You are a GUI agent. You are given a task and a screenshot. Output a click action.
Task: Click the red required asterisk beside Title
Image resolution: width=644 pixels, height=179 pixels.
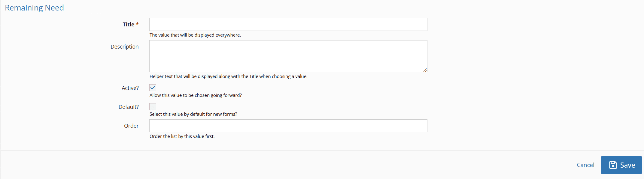[x=137, y=24]
